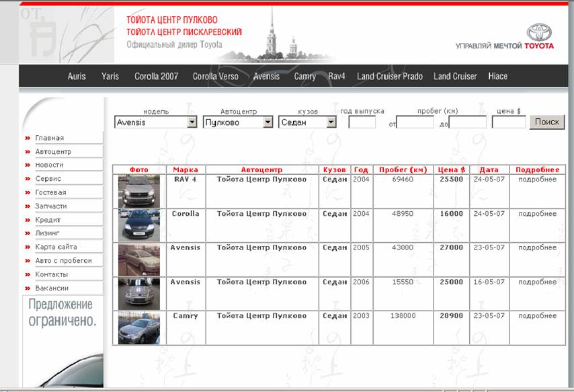Screen dimensions: 574x392
Task: Focus the пробег 'от' input field
Action: point(415,122)
